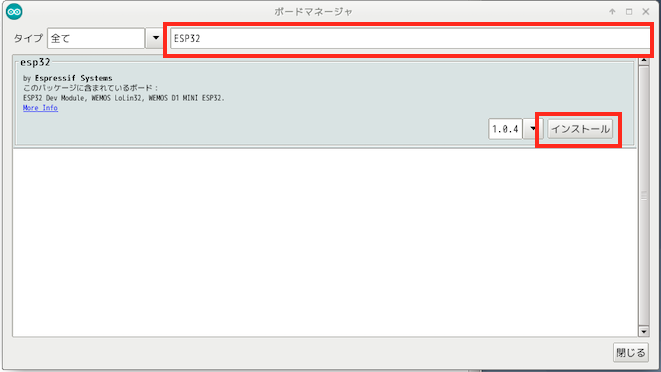The image size is (661, 372).
Task: Click the up-arrow window button in title bar
Action: [612, 12]
